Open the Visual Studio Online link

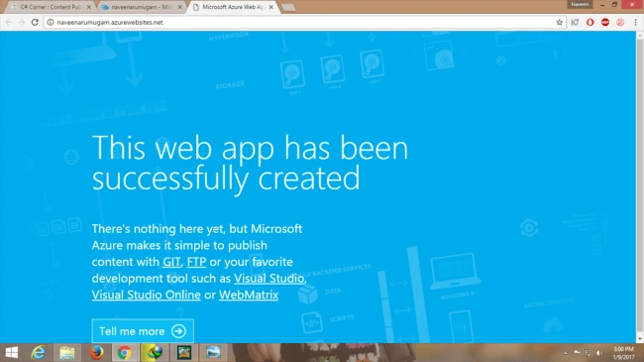147,295
